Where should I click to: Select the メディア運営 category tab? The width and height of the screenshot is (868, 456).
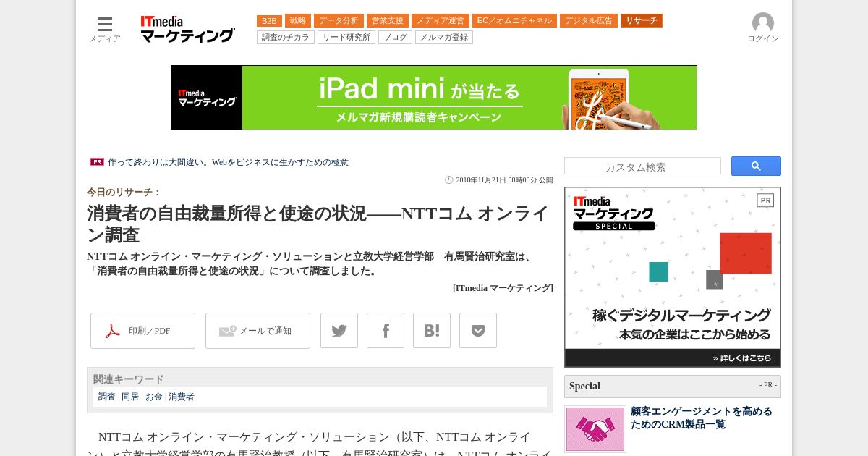[x=441, y=21]
